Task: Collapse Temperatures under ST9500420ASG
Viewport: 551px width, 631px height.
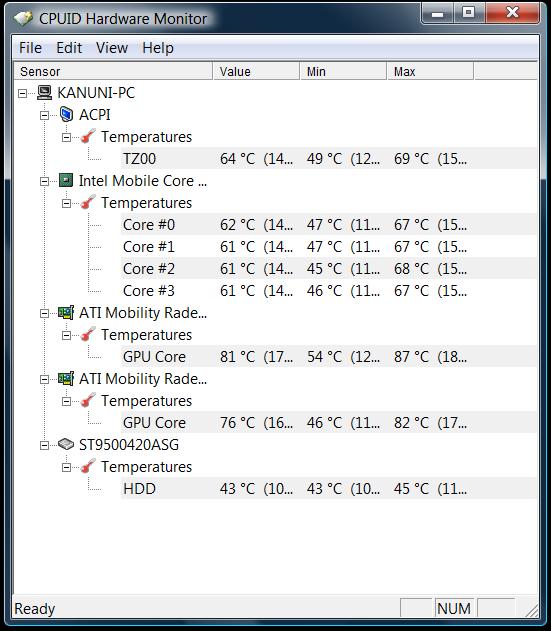Action: click(66, 467)
